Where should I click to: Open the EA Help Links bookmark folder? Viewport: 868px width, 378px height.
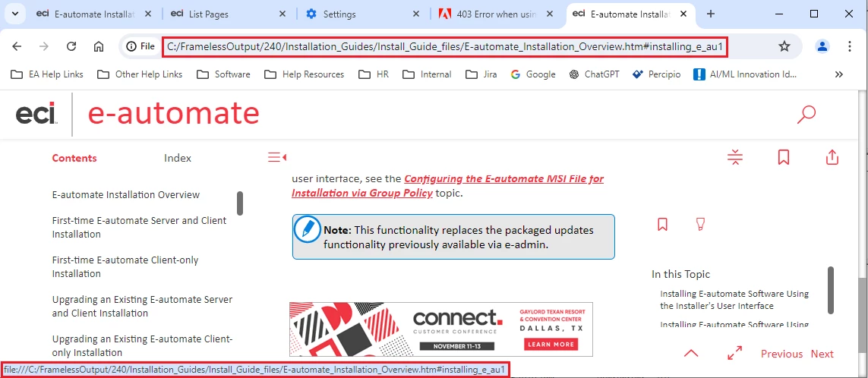47,74
